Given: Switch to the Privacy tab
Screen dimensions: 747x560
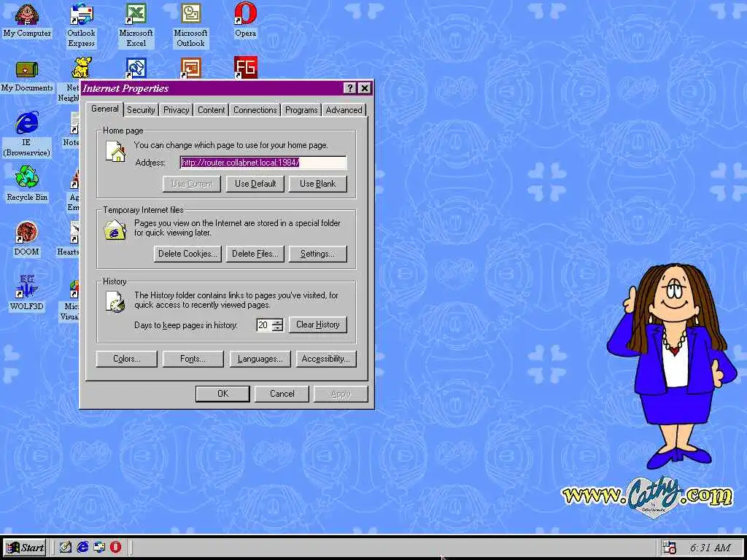Looking at the screenshot, I should 177,109.
